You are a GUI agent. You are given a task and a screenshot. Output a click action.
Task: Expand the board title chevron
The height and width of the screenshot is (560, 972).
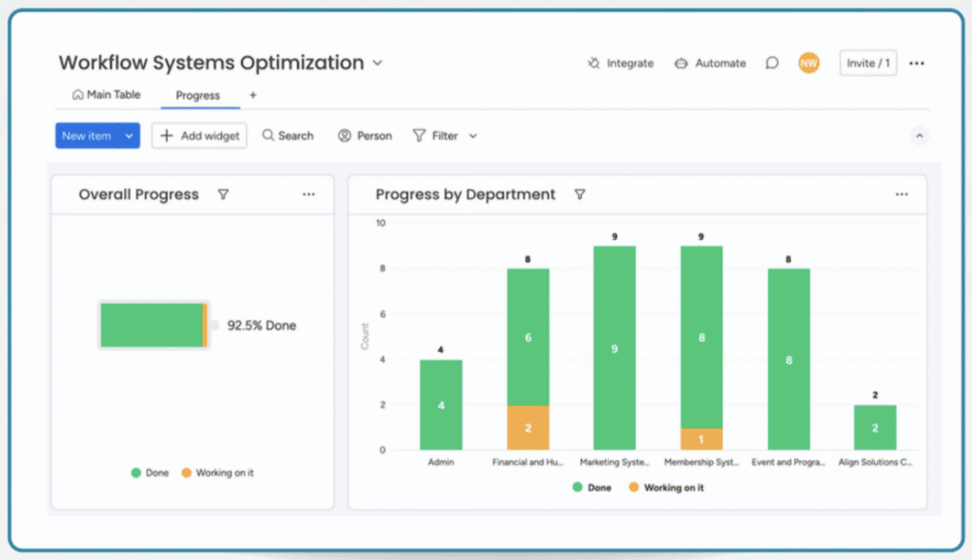click(377, 64)
